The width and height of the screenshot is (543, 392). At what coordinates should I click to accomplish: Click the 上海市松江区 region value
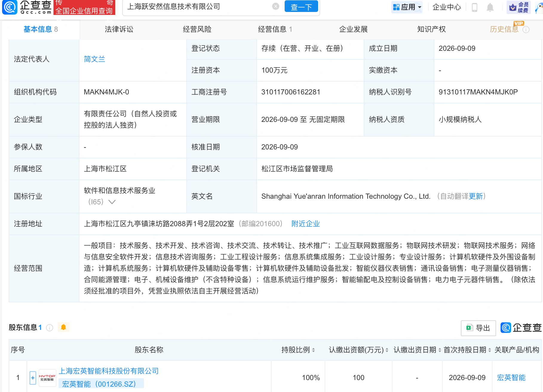[105, 169]
